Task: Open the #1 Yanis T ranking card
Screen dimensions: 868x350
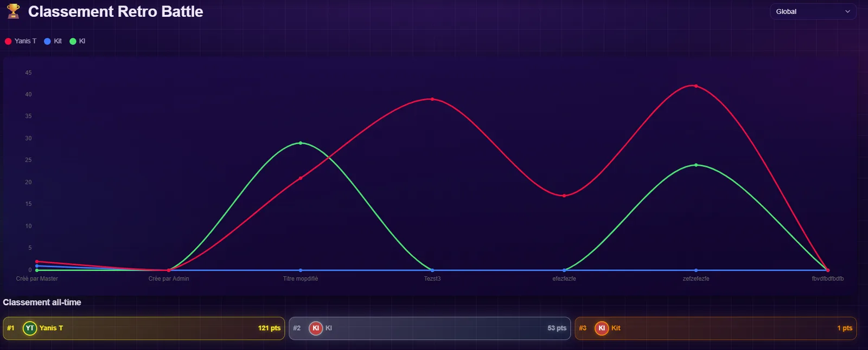Action: pos(144,328)
